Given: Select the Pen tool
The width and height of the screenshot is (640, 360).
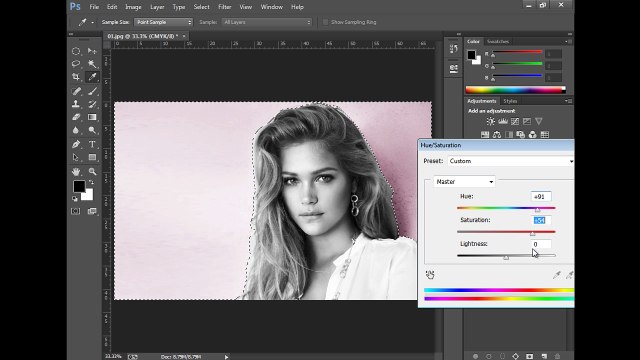Looking at the screenshot, I should point(76,144).
